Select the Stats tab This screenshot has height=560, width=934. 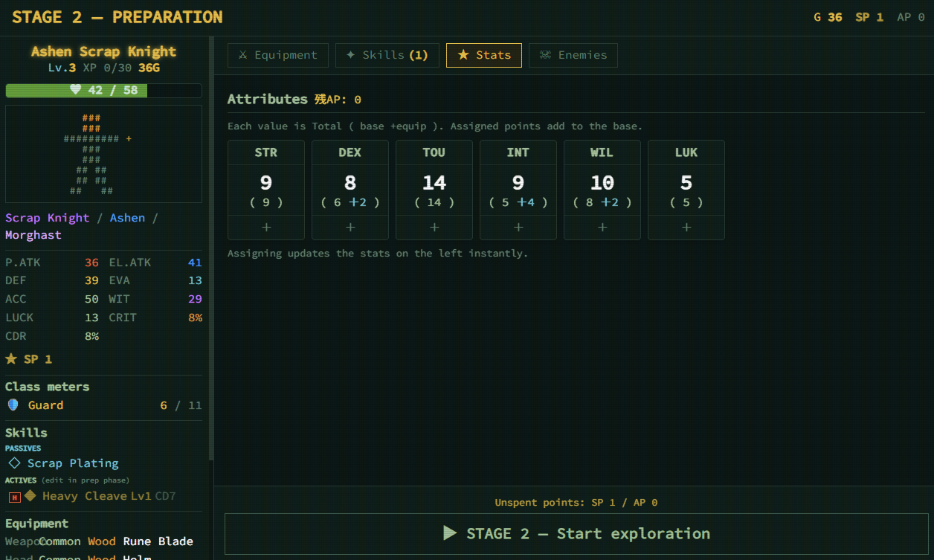tap(483, 55)
